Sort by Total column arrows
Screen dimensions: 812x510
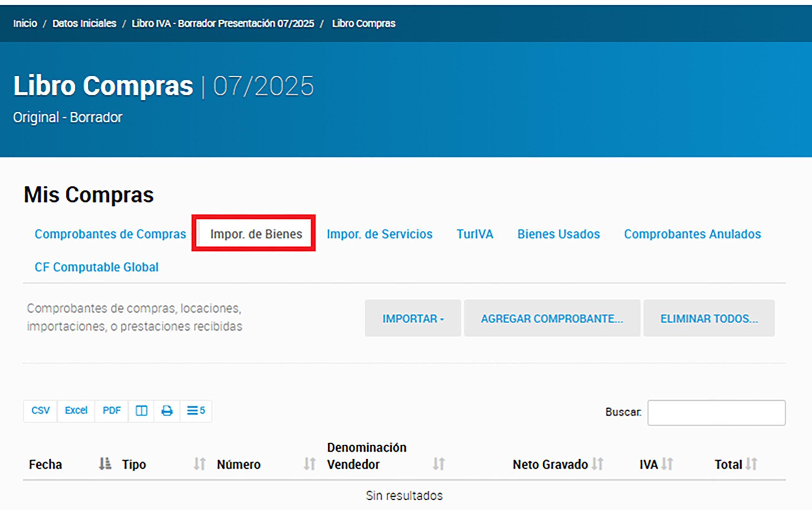pos(751,464)
